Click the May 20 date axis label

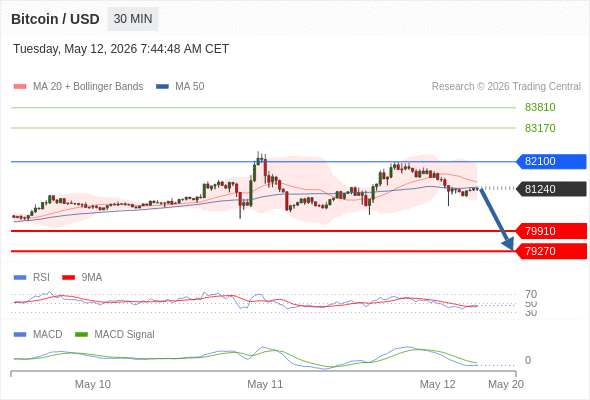tap(506, 384)
